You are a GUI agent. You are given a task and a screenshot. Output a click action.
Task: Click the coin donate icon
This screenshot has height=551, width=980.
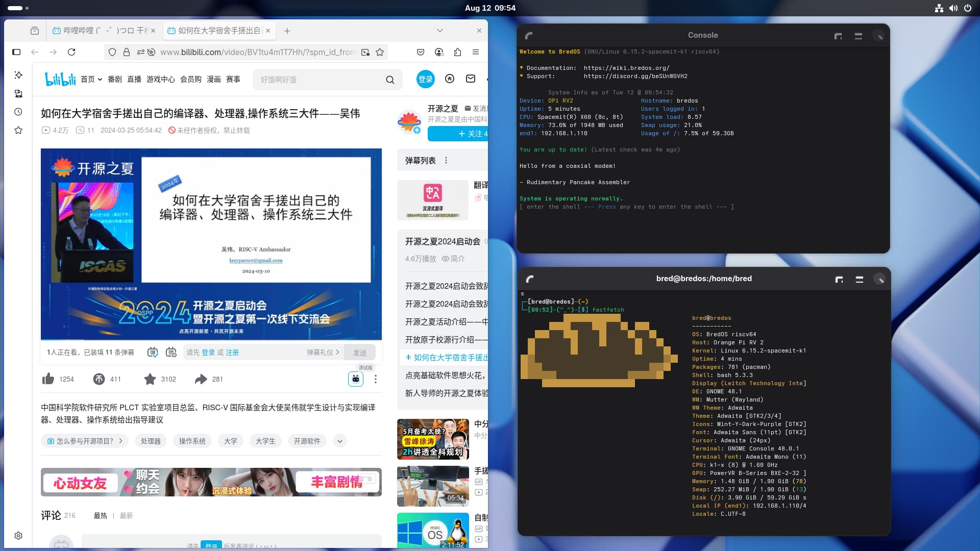(99, 379)
